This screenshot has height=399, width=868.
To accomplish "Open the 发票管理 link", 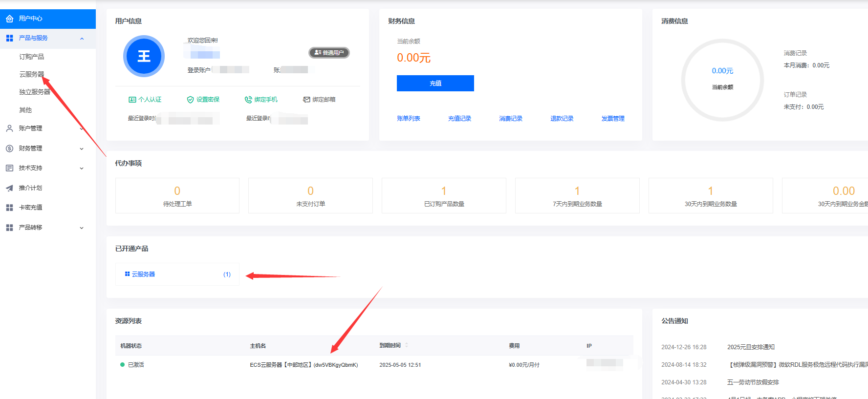I will tap(612, 119).
